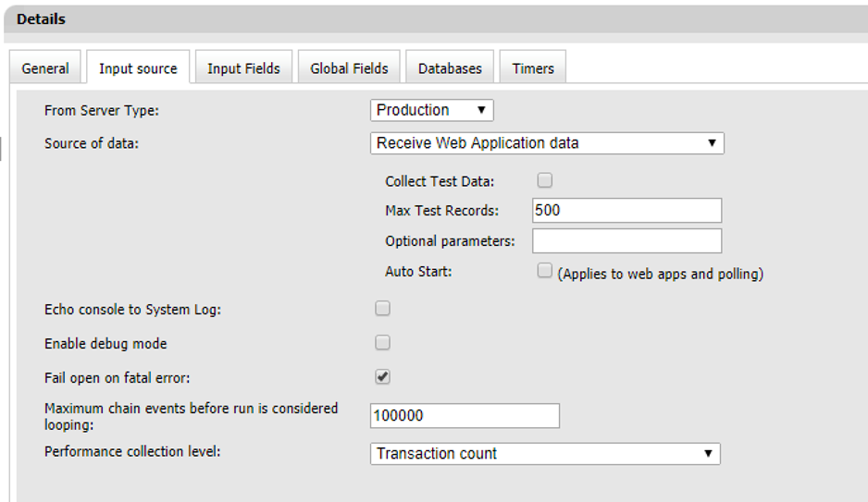
Task: Click the Maximum chain events input field
Action: pos(465,416)
